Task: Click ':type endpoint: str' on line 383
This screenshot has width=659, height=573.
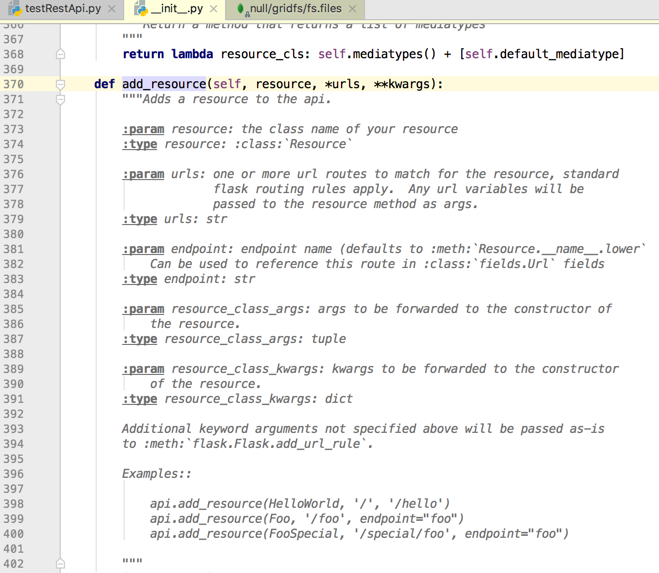Action: pyautogui.click(x=189, y=279)
